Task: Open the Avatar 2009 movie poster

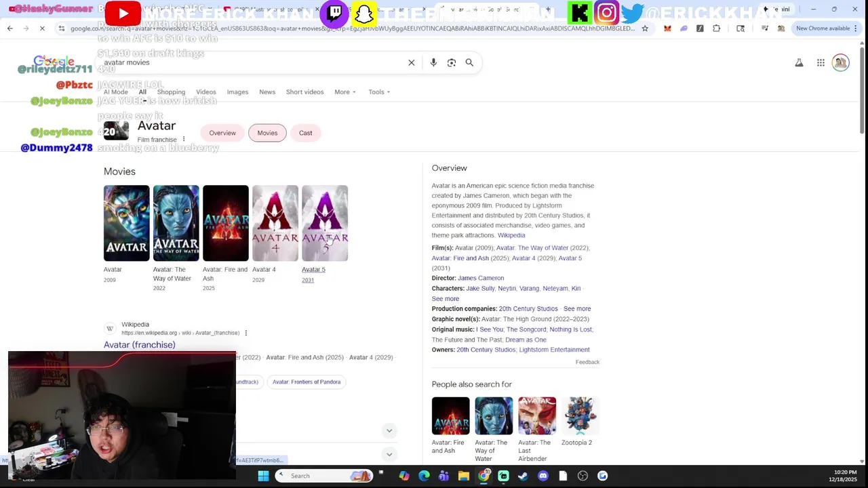Action: (x=126, y=223)
